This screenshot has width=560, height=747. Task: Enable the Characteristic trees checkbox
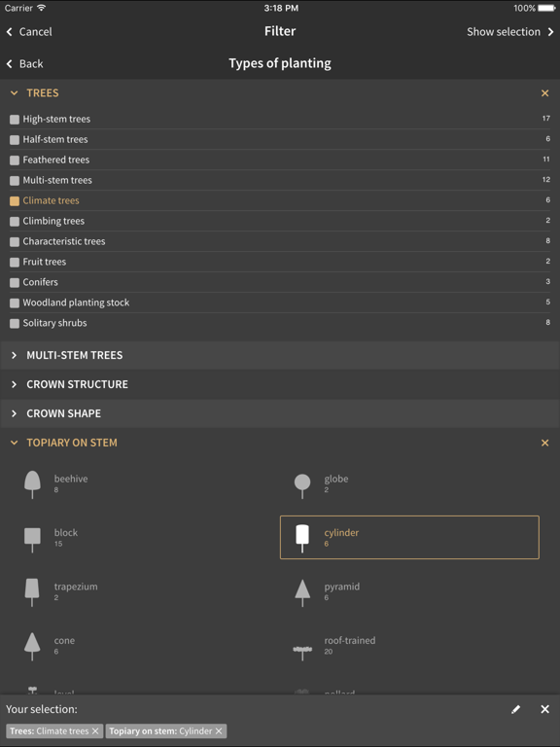pyautogui.click(x=15, y=242)
